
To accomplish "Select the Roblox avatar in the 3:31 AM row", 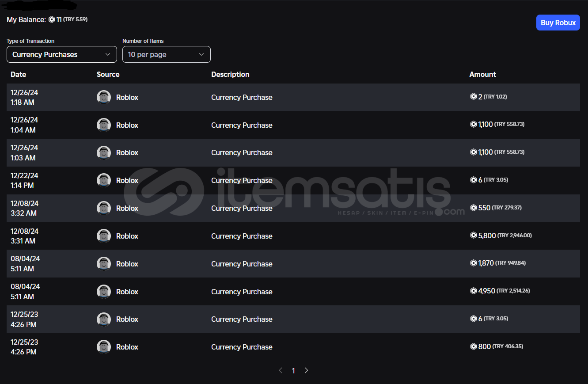I will [104, 236].
